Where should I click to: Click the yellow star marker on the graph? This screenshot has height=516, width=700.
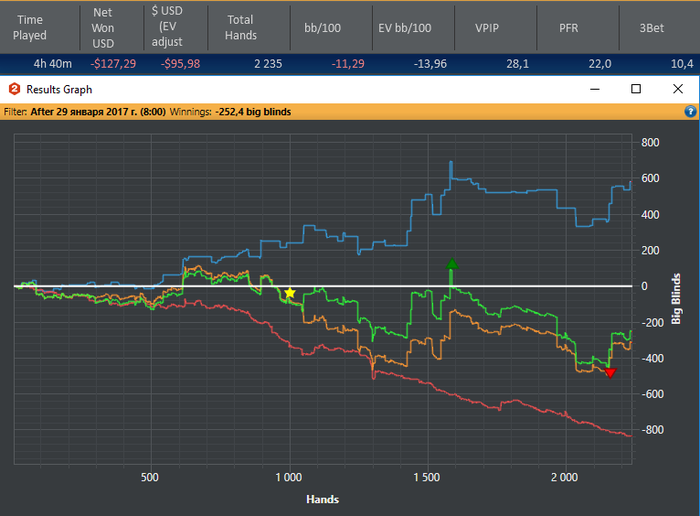[x=290, y=293]
